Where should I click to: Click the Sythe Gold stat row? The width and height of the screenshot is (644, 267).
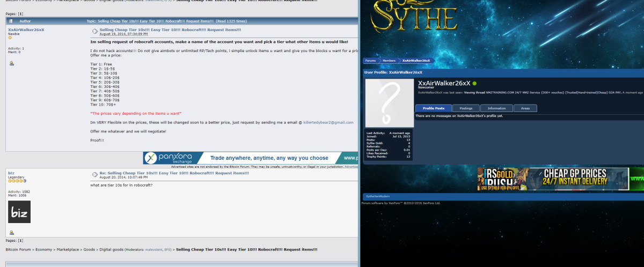point(388,143)
